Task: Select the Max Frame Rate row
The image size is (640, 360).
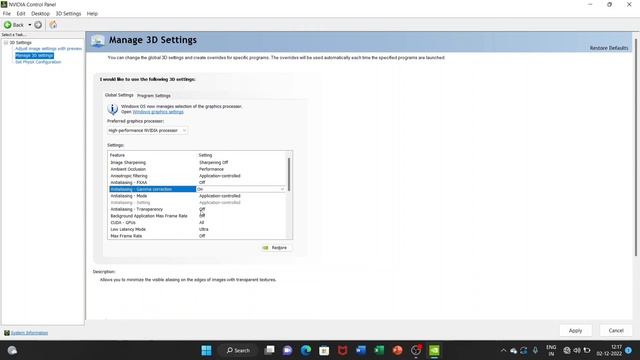Action: click(198, 236)
